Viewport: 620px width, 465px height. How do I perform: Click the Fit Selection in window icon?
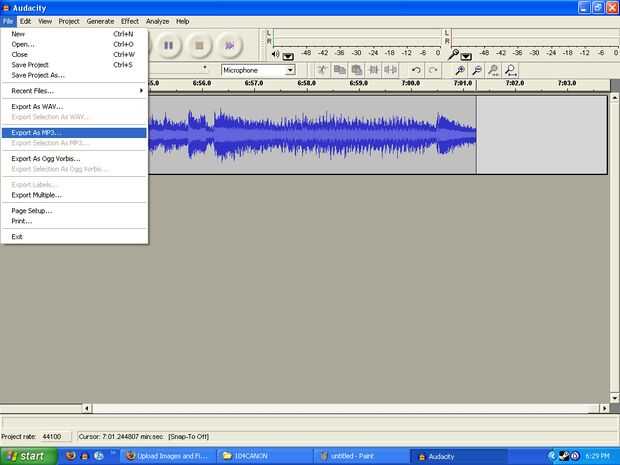point(493,70)
